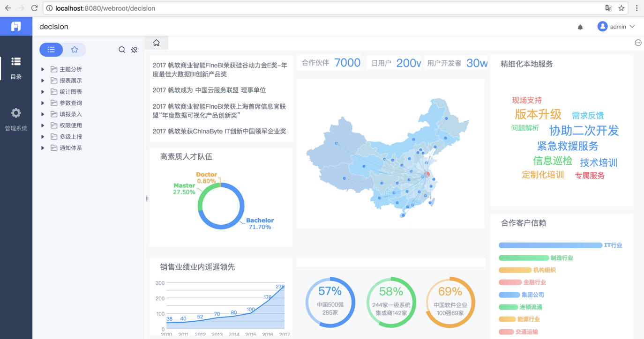Click the 版本升级 word cloud term

tap(538, 114)
